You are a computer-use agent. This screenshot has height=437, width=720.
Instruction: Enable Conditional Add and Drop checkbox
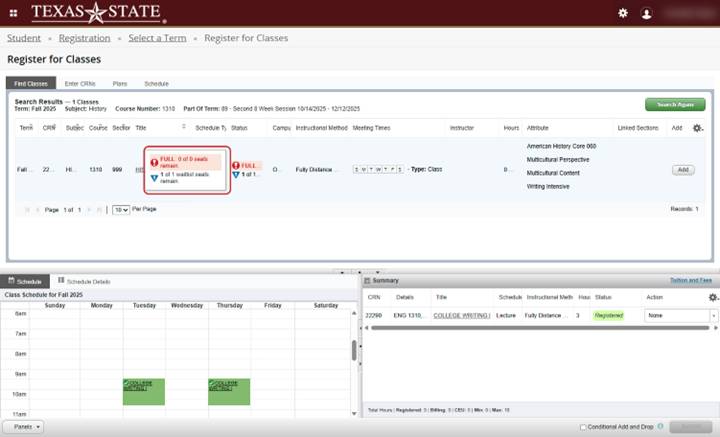click(584, 427)
